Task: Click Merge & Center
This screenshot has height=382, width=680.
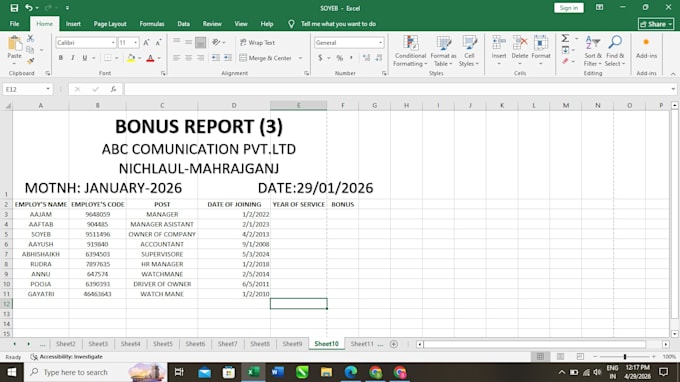Action: click(x=265, y=58)
